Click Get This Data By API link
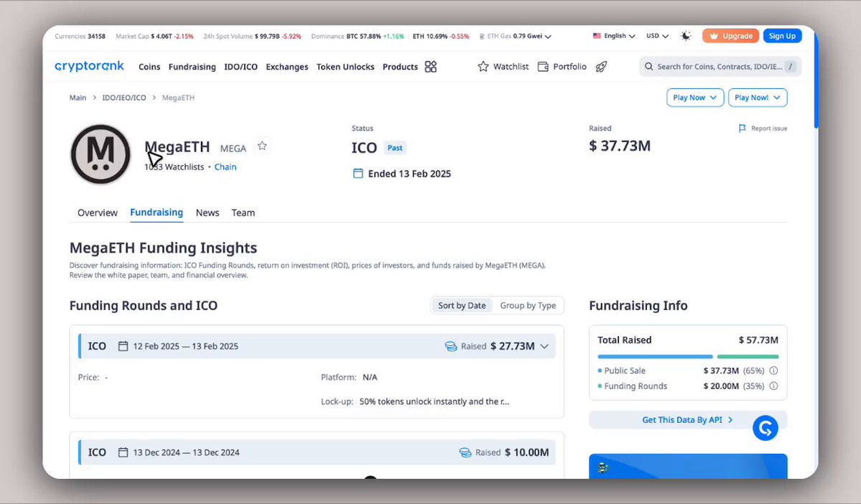 click(687, 420)
